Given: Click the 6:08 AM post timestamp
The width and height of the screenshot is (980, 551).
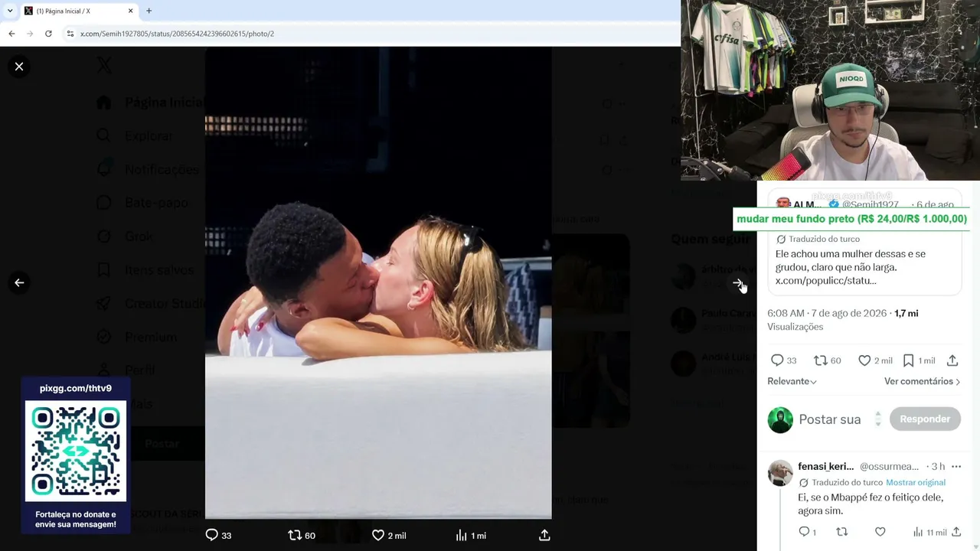Looking at the screenshot, I should (x=827, y=314).
